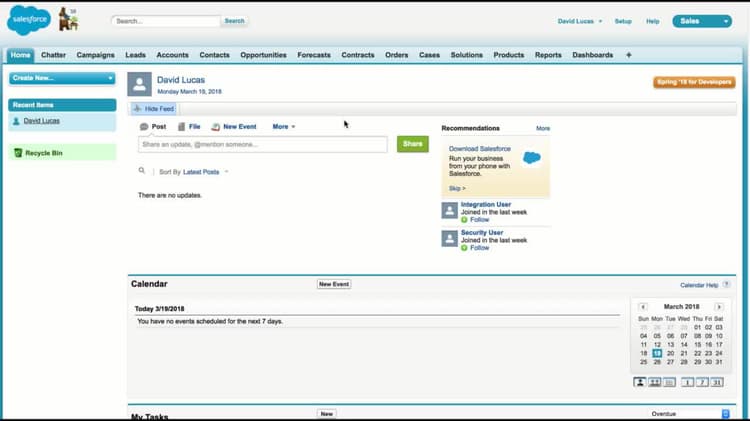Viewport: 750px width, 421px height.
Task: Go to previous month in mini calendar
Action: pos(643,307)
